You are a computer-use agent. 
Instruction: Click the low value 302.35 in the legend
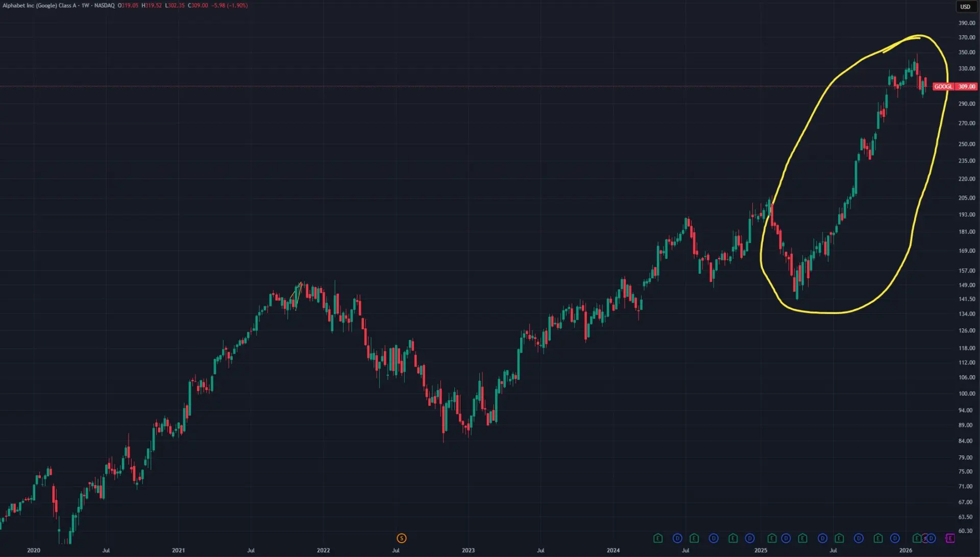pos(176,6)
